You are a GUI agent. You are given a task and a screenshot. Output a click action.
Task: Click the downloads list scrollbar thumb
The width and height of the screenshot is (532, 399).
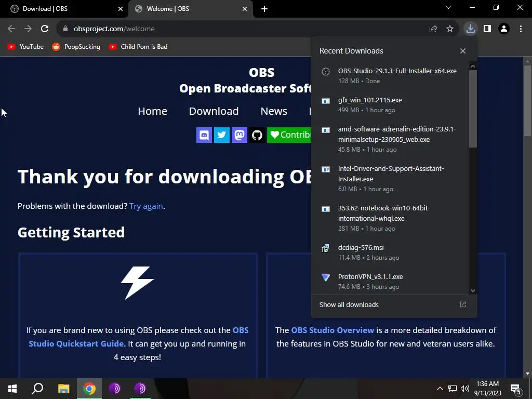[x=473, y=109]
